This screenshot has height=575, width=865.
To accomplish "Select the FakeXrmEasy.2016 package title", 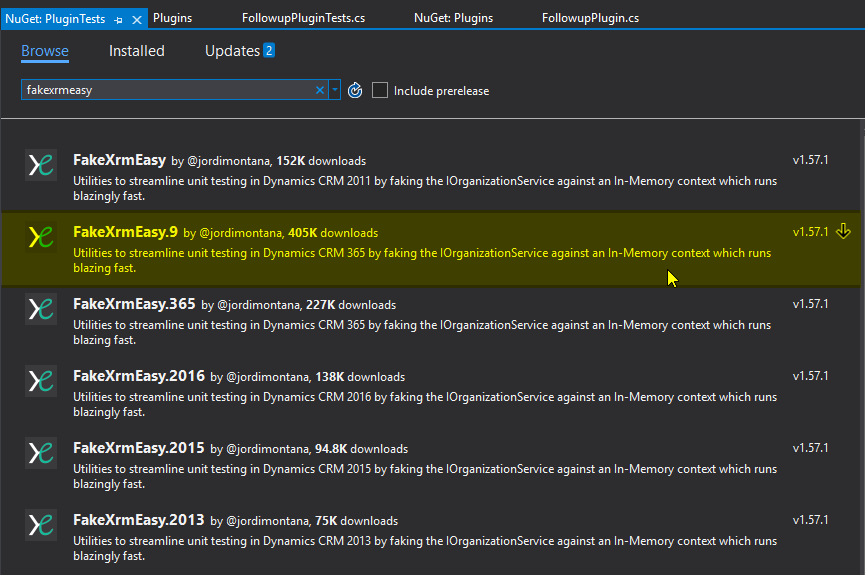I will pyautogui.click(x=139, y=376).
